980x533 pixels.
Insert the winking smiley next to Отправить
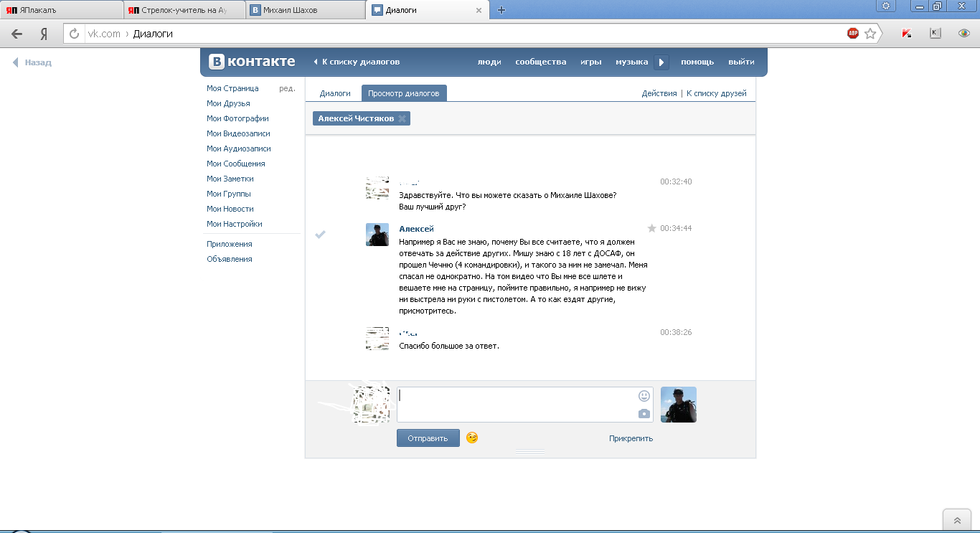[472, 438]
